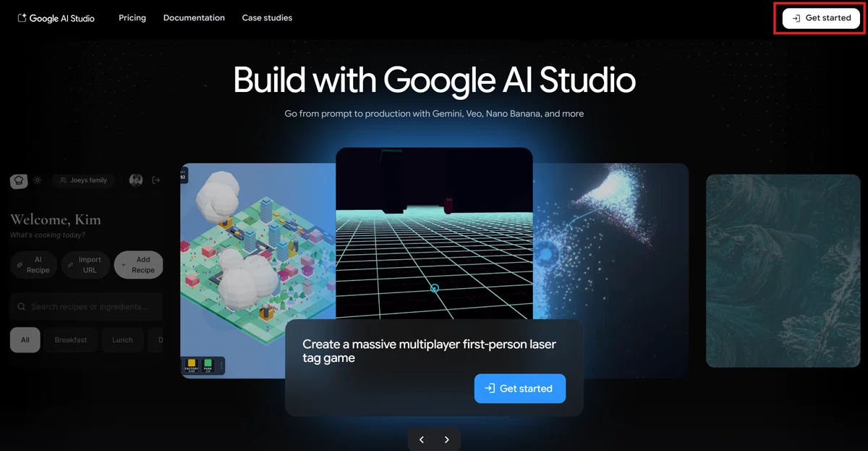This screenshot has height=451, width=868.
Task: Select the All recipe filter
Action: coord(25,340)
